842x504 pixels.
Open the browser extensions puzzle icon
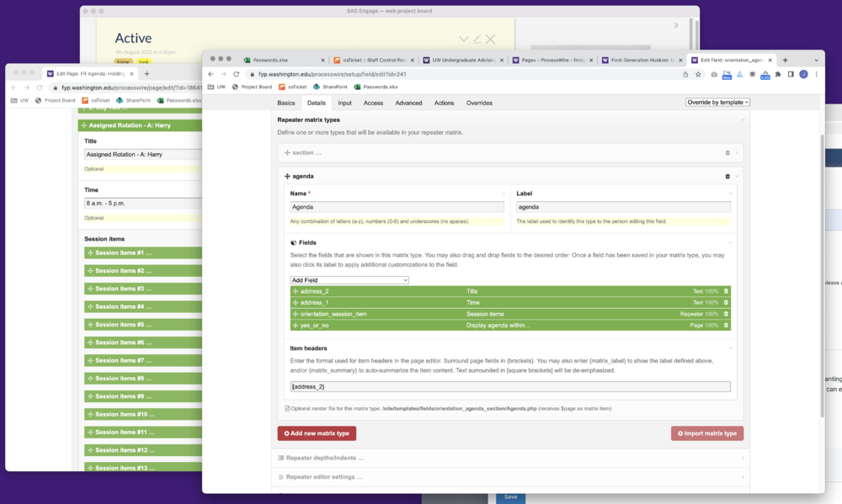pyautogui.click(x=778, y=74)
